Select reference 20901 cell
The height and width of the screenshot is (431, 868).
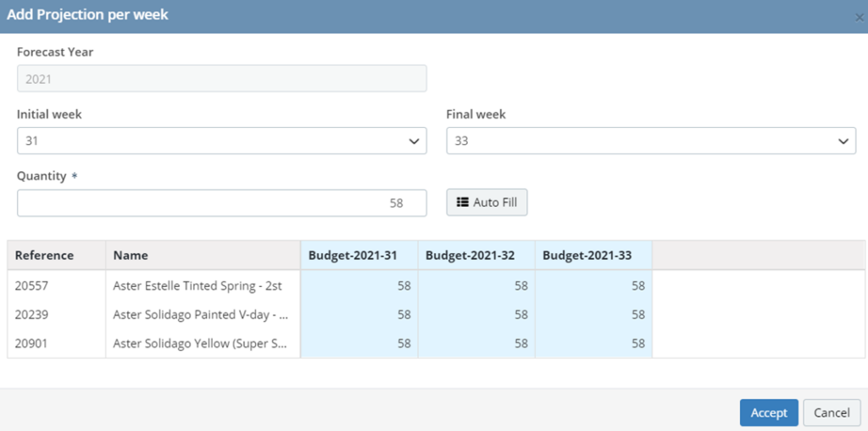(57, 343)
